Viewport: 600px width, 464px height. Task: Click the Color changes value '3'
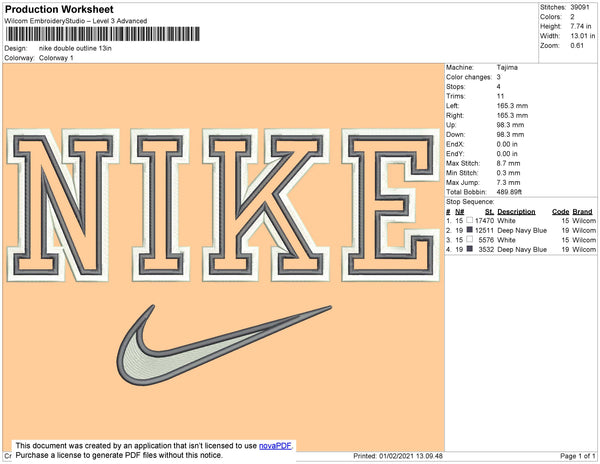coord(499,77)
